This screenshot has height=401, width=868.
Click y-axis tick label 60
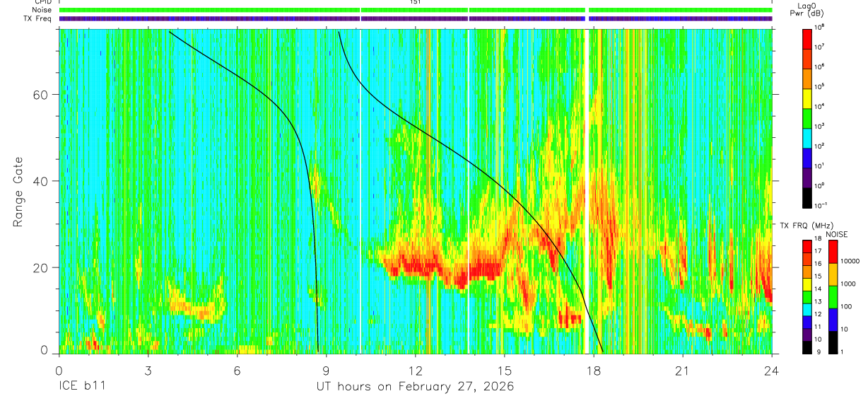40,95
